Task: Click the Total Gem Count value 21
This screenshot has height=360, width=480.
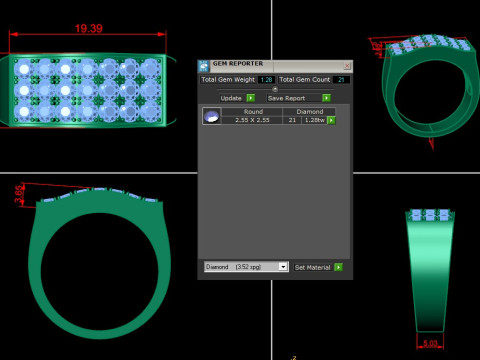Action: pyautogui.click(x=341, y=80)
